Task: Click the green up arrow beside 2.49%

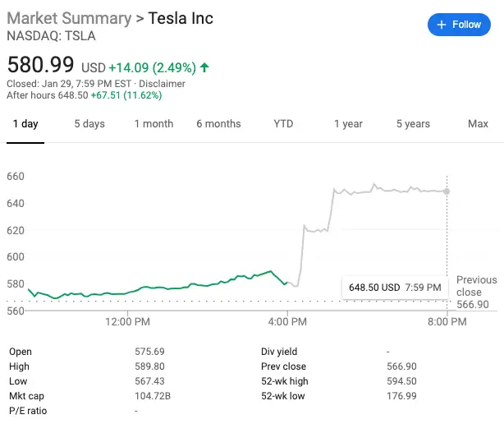Action: (204, 67)
